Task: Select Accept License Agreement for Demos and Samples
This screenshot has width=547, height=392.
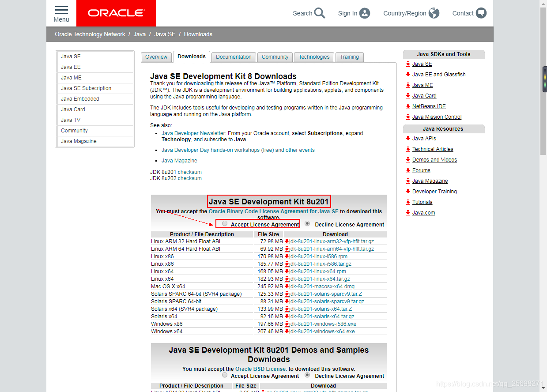Action: click(225, 375)
